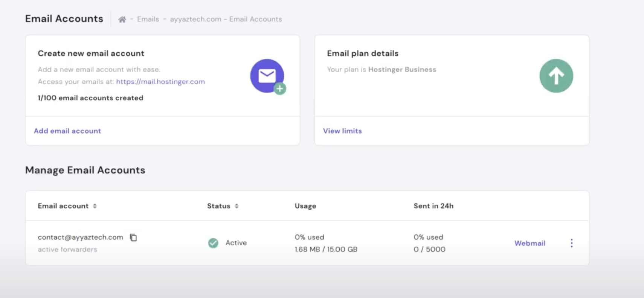Click Add email account

pos(67,131)
